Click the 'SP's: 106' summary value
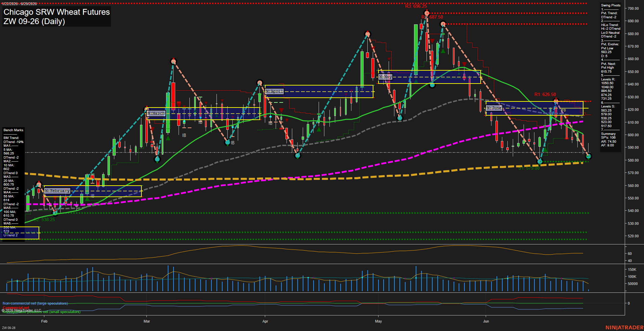The height and width of the screenshot is (331, 644). point(608,138)
